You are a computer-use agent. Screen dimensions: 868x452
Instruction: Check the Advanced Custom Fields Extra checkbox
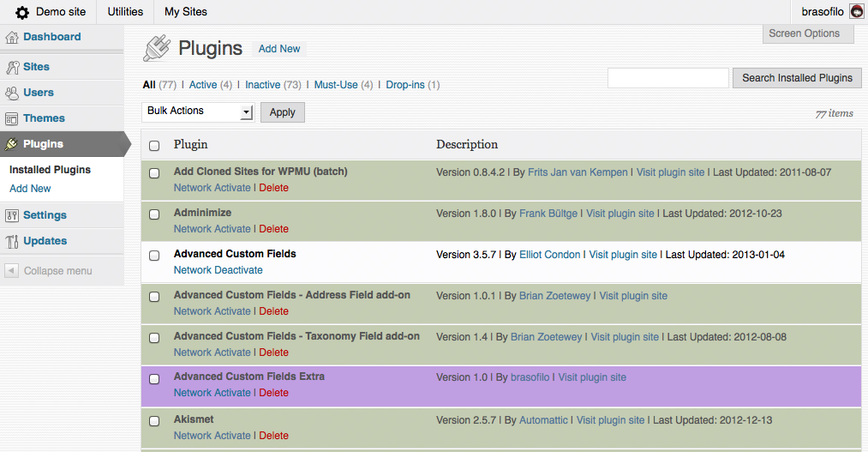pos(154,379)
